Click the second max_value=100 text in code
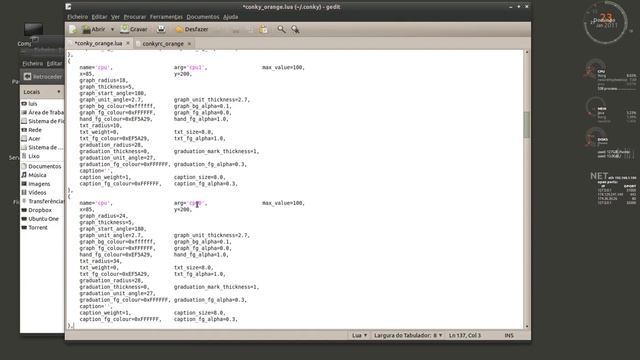 pyautogui.click(x=283, y=203)
